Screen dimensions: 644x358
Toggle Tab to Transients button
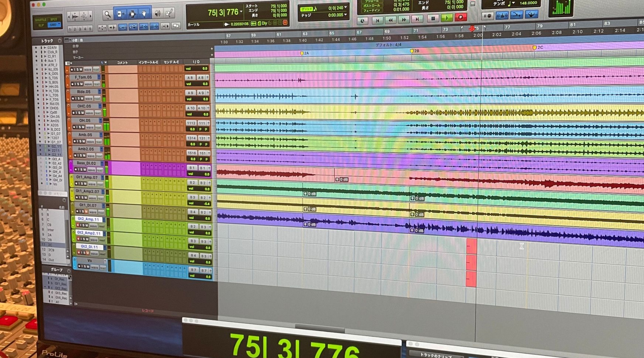[x=112, y=28]
